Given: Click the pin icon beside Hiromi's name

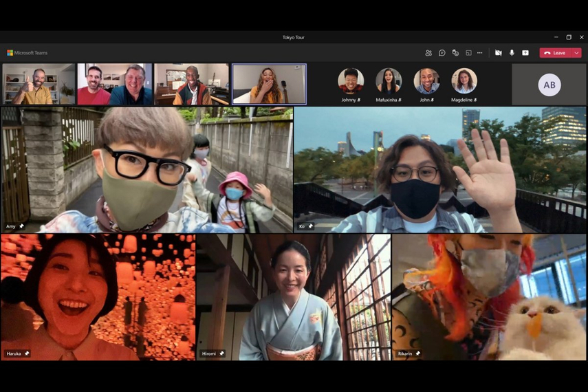Looking at the screenshot, I should 221,353.
